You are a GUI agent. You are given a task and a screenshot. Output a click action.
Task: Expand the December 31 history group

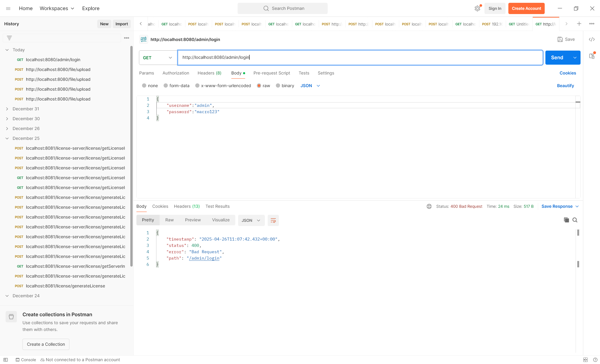pos(7,109)
